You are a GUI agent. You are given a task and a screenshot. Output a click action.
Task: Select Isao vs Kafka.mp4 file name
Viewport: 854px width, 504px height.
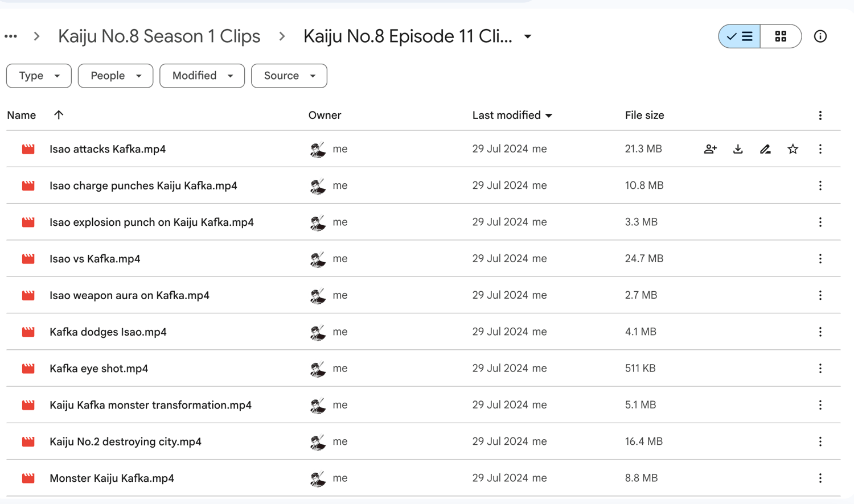point(95,259)
